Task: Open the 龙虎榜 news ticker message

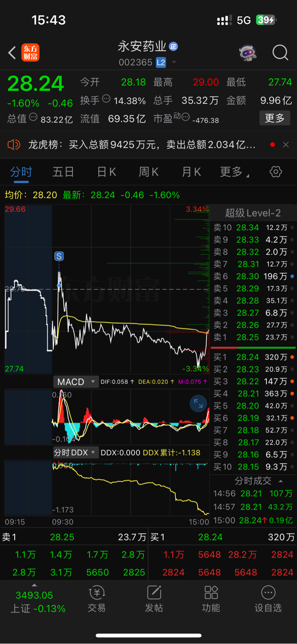Action: coord(142,145)
